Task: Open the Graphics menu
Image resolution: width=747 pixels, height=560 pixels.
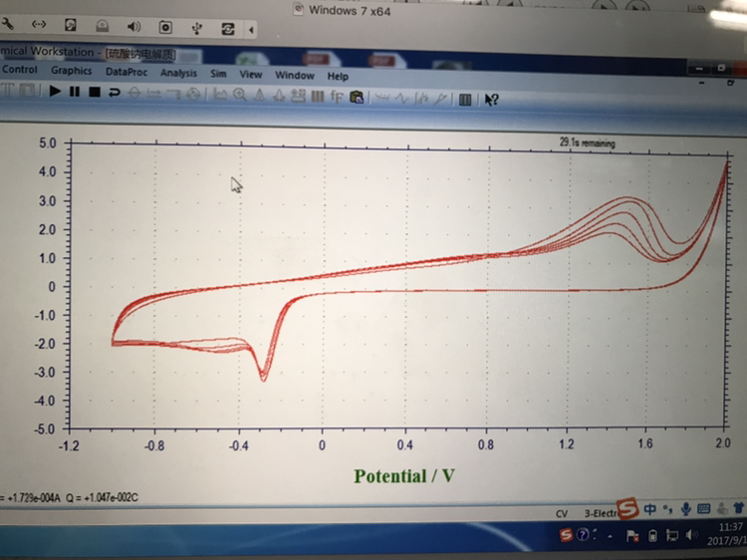Action: (x=72, y=71)
